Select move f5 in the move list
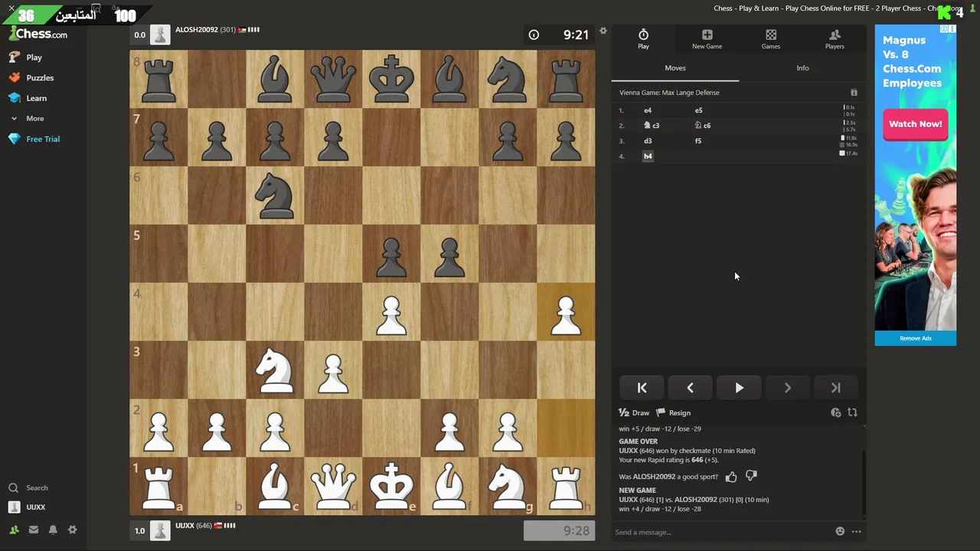 (698, 141)
